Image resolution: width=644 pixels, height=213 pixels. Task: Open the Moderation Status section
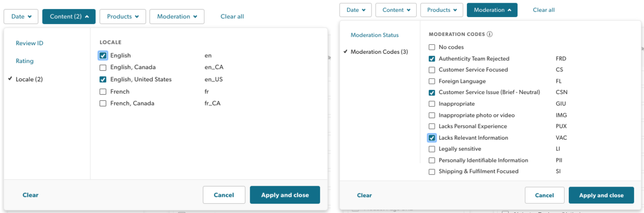(375, 35)
